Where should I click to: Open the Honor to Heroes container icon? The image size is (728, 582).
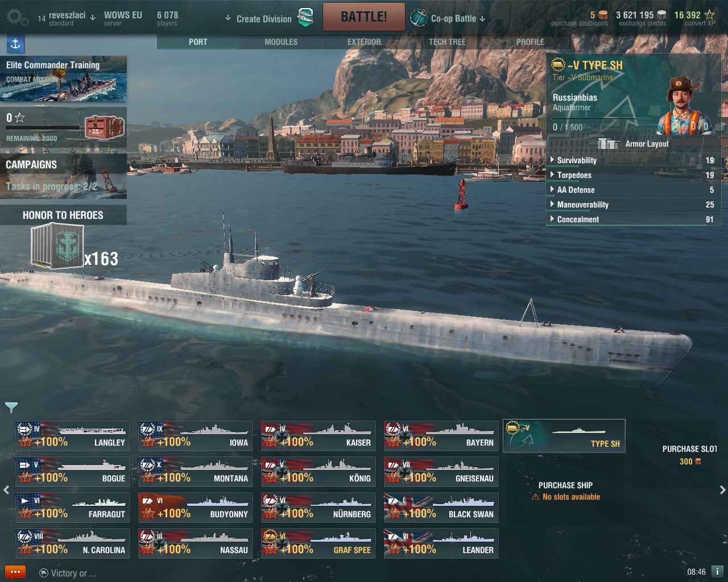[x=58, y=245]
